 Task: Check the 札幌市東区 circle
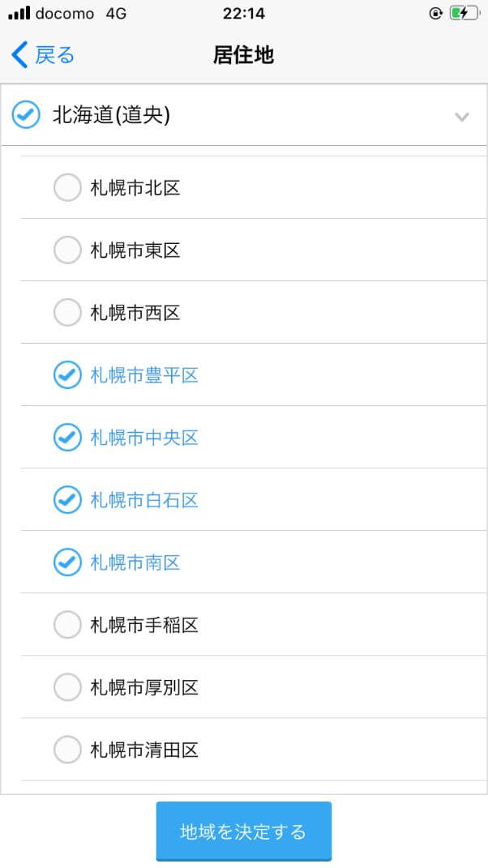(x=67, y=250)
